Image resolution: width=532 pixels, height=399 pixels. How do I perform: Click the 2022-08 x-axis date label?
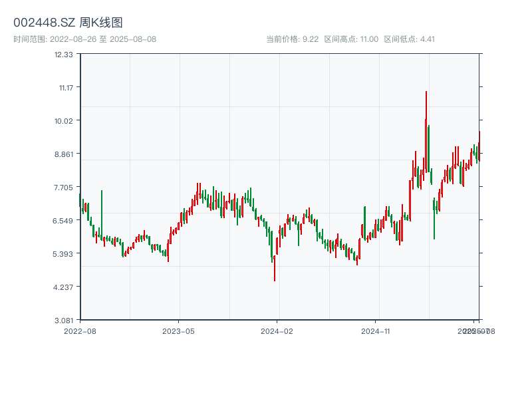(80, 331)
